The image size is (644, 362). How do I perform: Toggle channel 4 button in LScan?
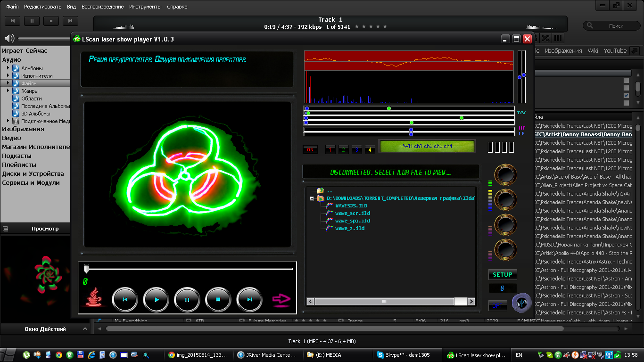pyautogui.click(x=370, y=150)
